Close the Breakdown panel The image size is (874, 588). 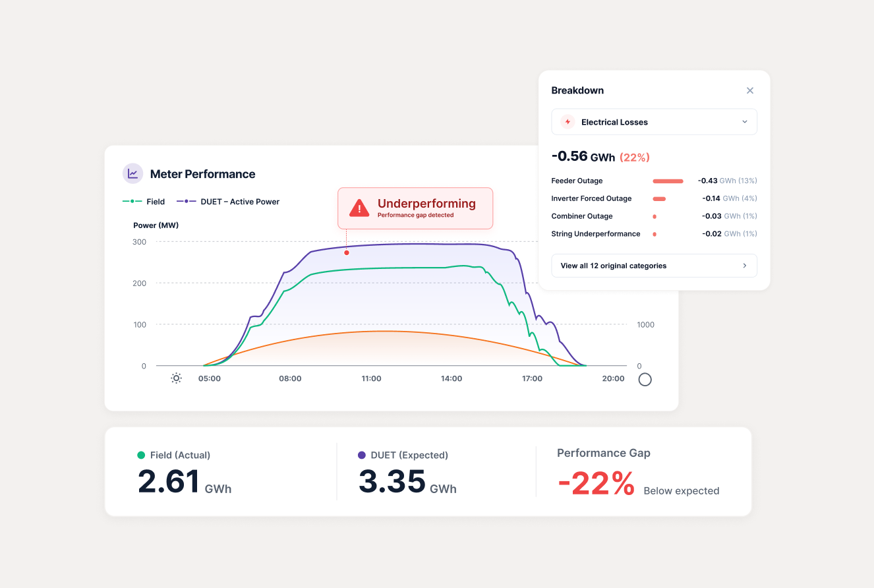pos(749,90)
